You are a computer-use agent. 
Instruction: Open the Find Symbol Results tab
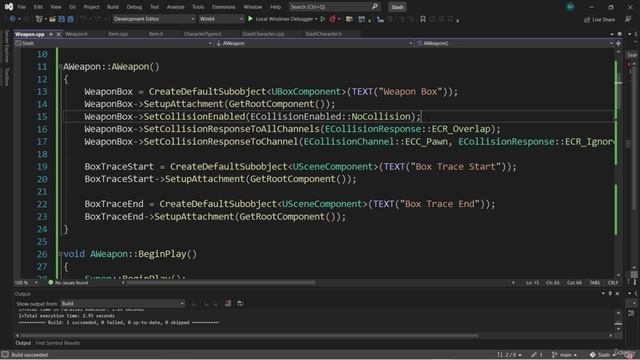pos(58,343)
